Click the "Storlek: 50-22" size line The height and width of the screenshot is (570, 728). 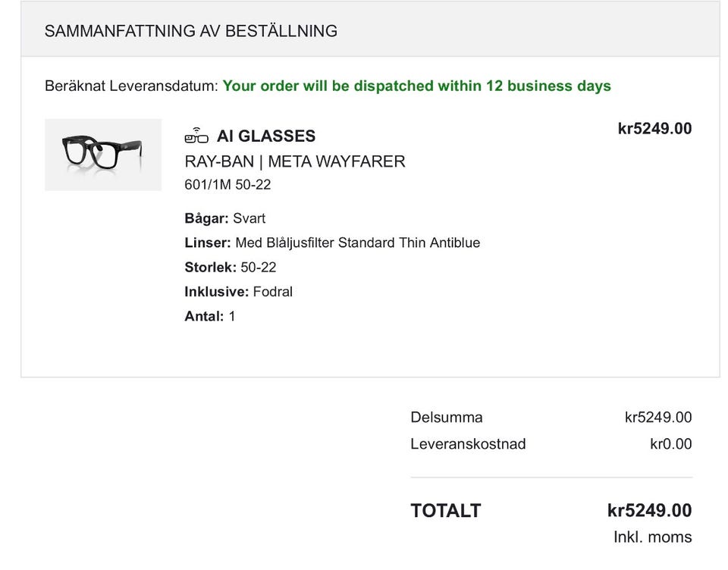click(x=230, y=267)
